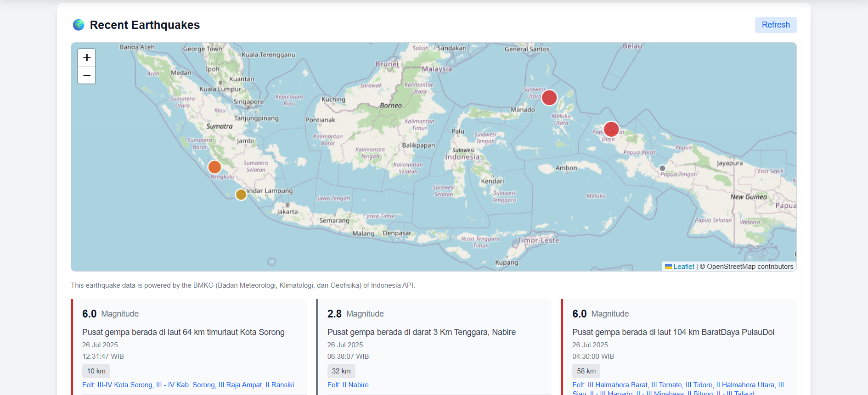The image size is (868, 395).
Task: Select the red marker over Papua Barat Daya
Action: click(x=611, y=129)
